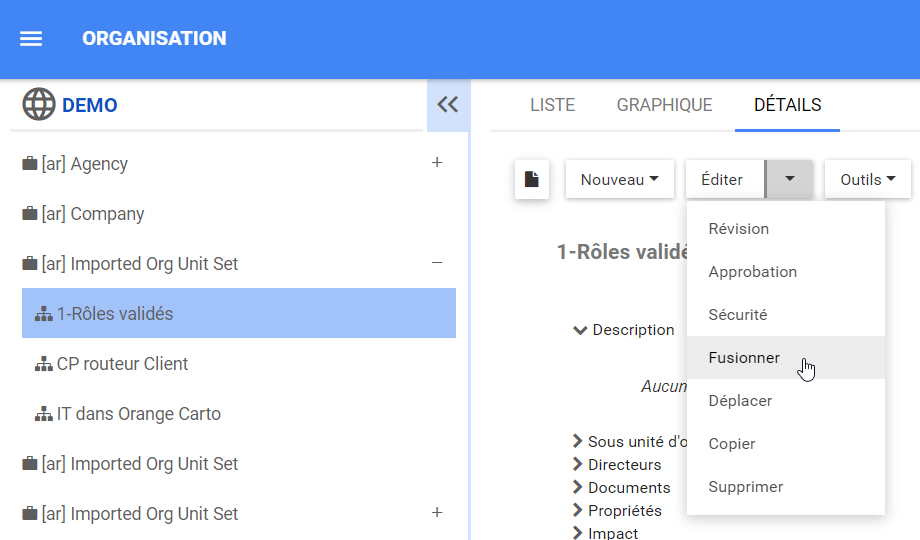Image resolution: width=920 pixels, height=540 pixels.
Task: Switch to the GRAPHIQUE tab
Action: pos(664,105)
